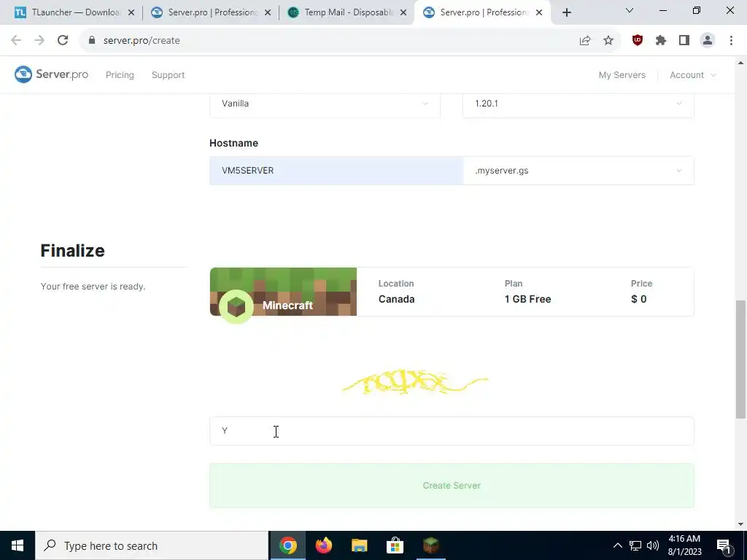
Task: Open a new browser tab
Action: (566, 13)
